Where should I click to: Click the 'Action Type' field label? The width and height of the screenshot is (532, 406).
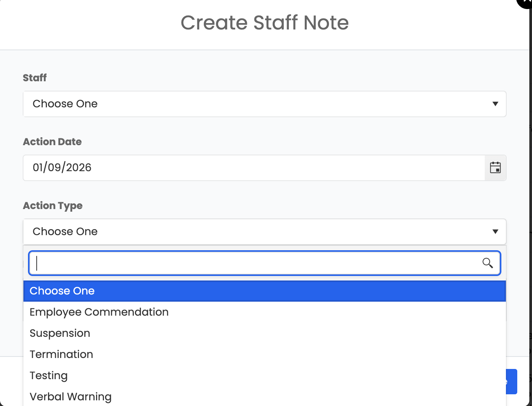point(53,206)
